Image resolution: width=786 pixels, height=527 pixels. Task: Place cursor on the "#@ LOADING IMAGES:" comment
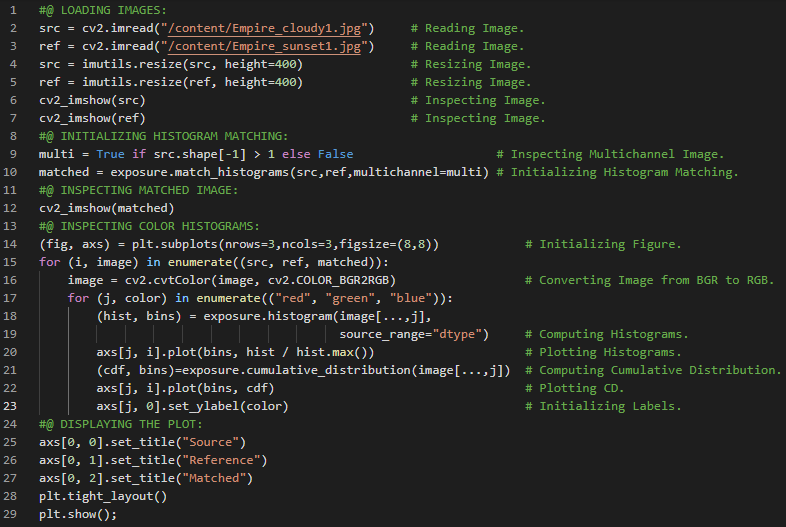[105, 10]
